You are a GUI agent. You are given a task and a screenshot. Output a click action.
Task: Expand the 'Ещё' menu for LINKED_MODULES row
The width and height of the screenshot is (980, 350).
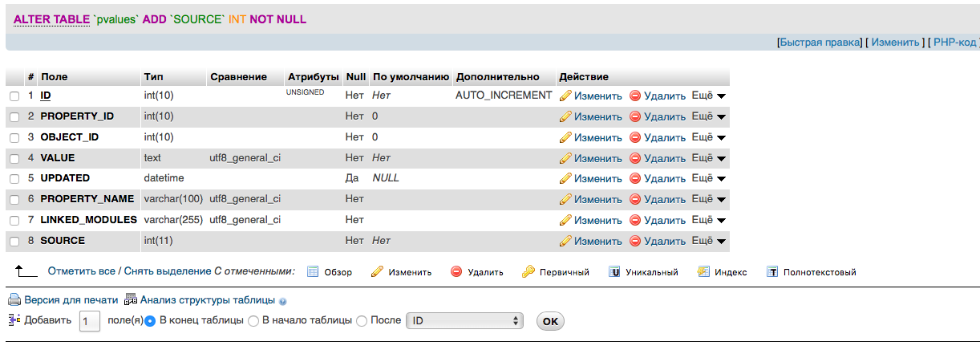tap(708, 220)
